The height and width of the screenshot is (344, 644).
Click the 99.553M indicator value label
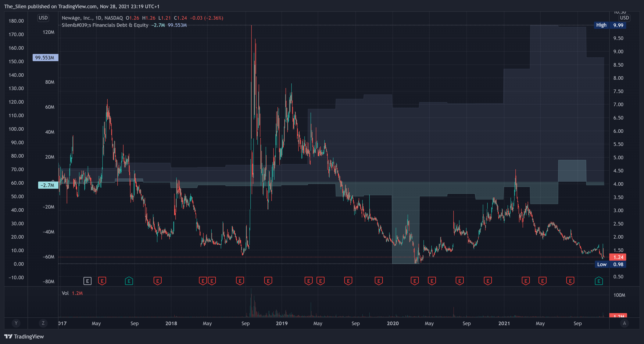[x=45, y=58]
